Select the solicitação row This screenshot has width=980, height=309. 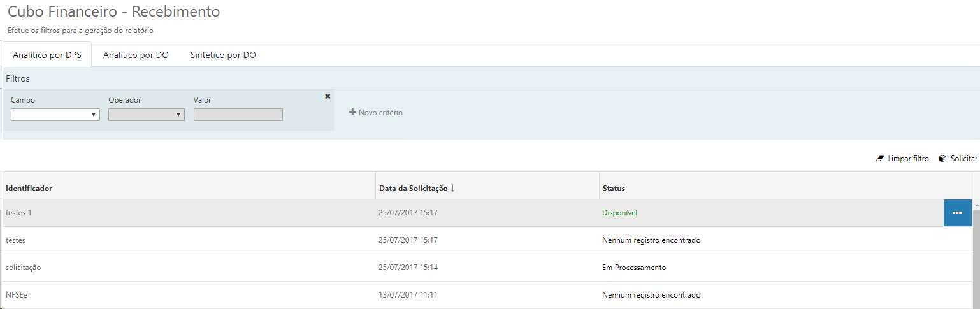[191, 268]
